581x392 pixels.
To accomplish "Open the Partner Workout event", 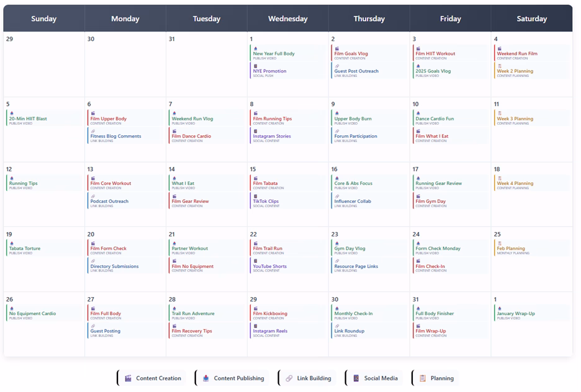I will (x=206, y=248).
